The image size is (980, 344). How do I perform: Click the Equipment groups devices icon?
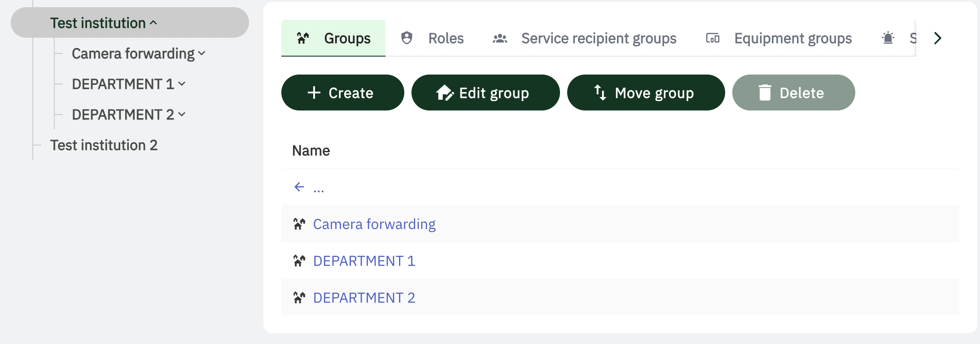(713, 38)
